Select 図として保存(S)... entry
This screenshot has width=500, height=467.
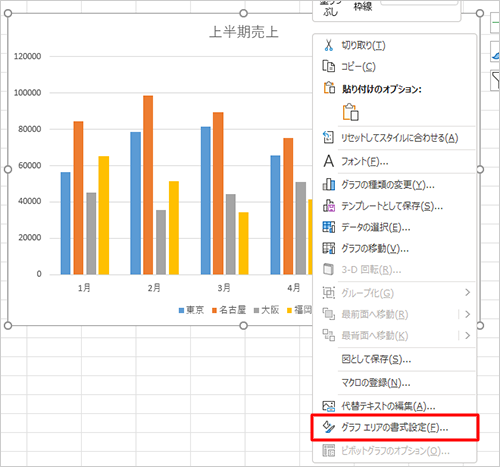394,359
